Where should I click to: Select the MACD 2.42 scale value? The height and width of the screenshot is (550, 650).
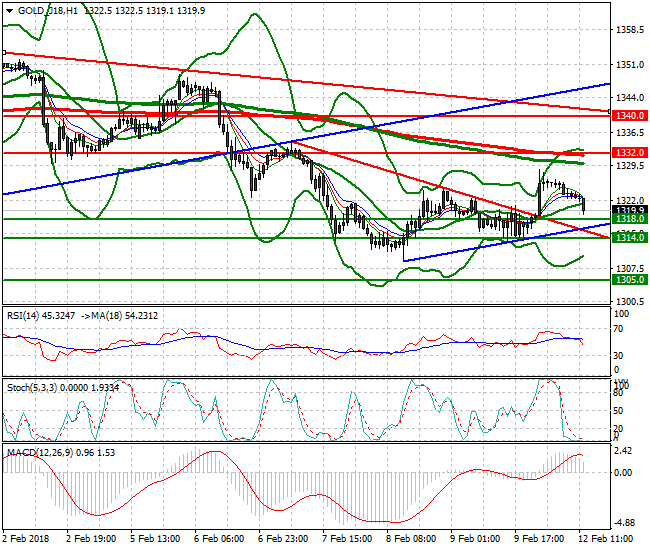pyautogui.click(x=624, y=451)
